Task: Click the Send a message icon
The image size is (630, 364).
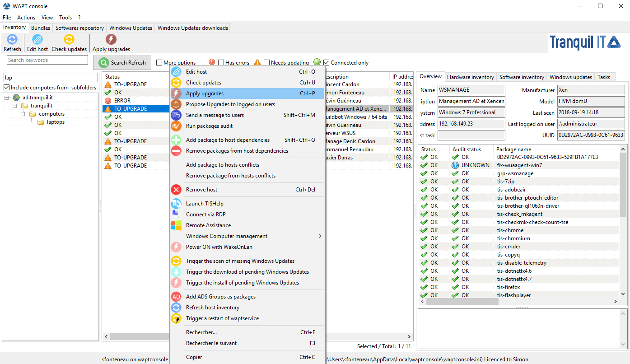Action: (176, 115)
